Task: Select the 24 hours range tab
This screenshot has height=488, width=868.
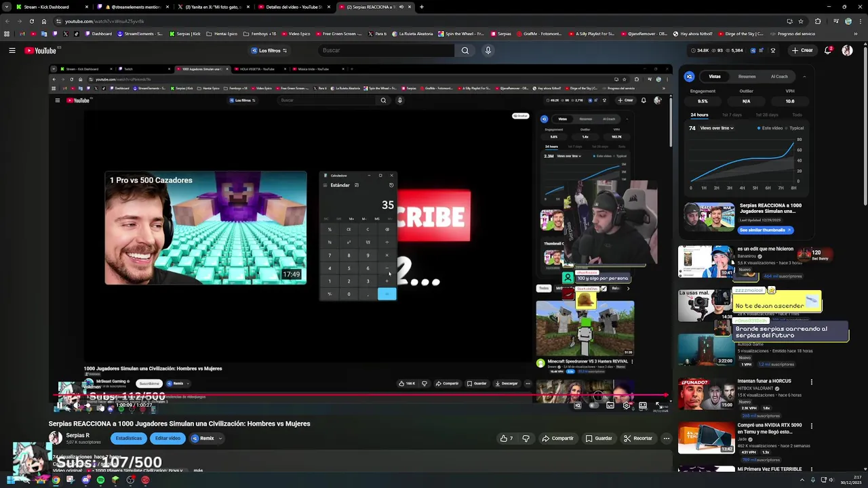Action: pos(699,115)
